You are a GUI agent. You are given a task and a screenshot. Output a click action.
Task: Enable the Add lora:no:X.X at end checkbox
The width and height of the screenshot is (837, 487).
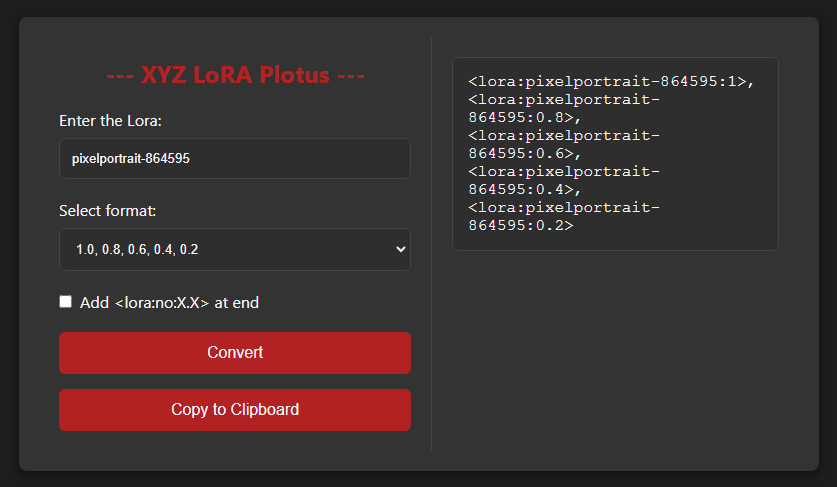coord(66,302)
